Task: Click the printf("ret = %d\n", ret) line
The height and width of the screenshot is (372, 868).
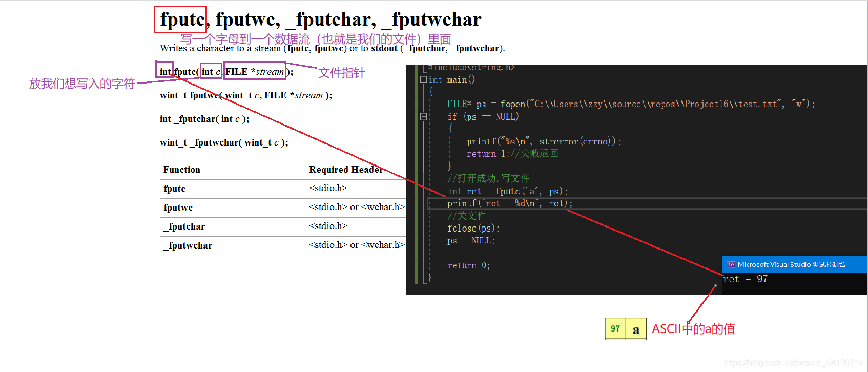Action: 510,203
